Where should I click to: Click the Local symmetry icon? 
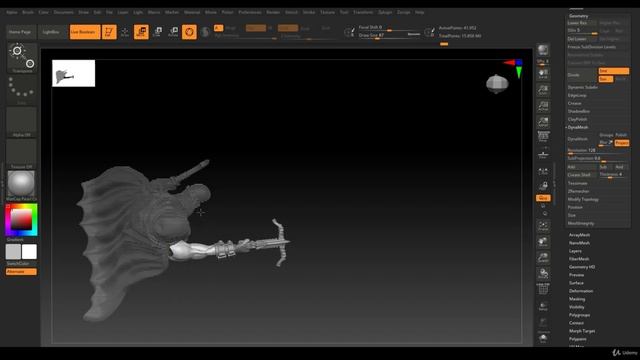pos(543,172)
